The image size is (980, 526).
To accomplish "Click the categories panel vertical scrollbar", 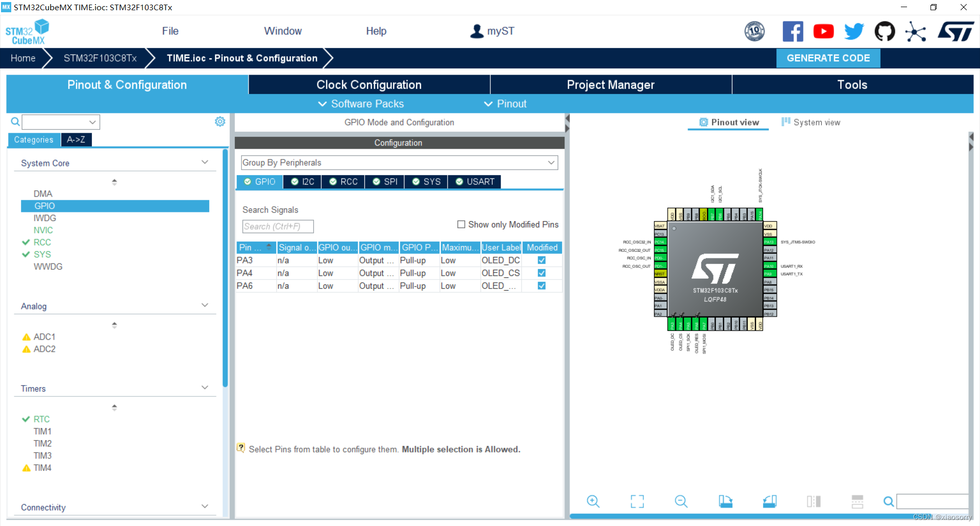I will click(x=225, y=268).
